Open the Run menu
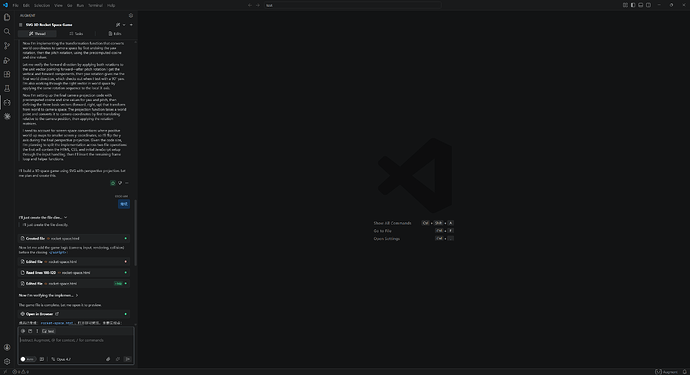Viewport: 690px width, 375px height. tap(80, 5)
